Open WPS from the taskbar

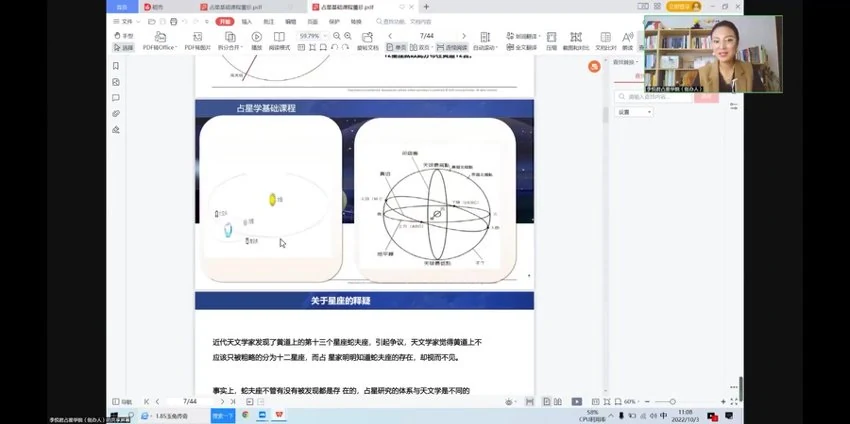[279, 415]
